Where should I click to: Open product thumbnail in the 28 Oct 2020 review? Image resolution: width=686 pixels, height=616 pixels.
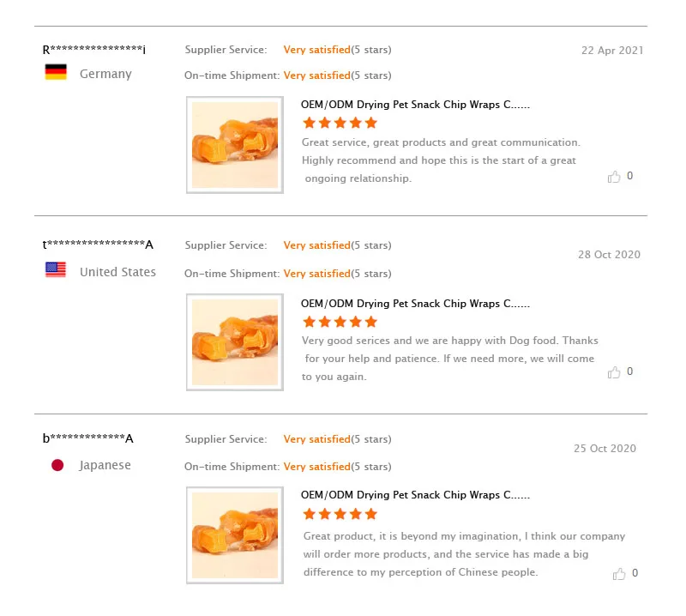pyautogui.click(x=235, y=342)
